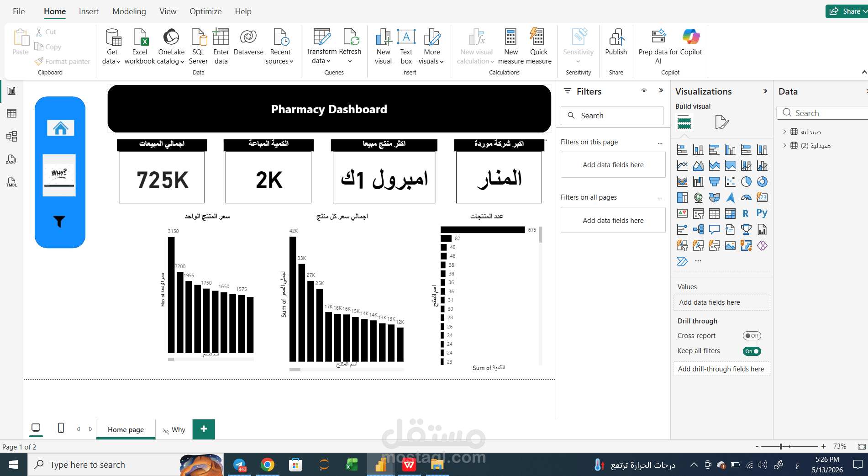The width and height of the screenshot is (868, 476).
Task: Switch to the Modeling ribbon tab
Action: click(x=129, y=11)
